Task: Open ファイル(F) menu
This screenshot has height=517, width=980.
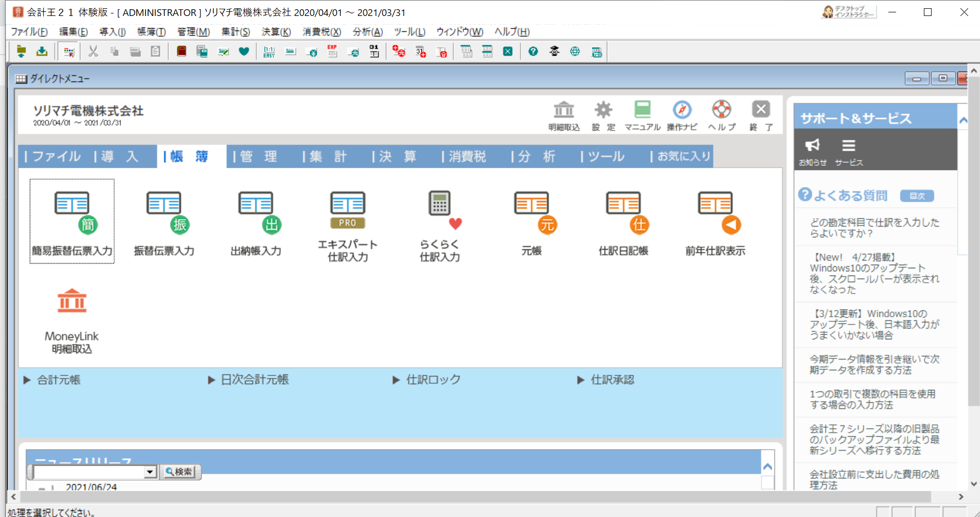Action: [29, 32]
